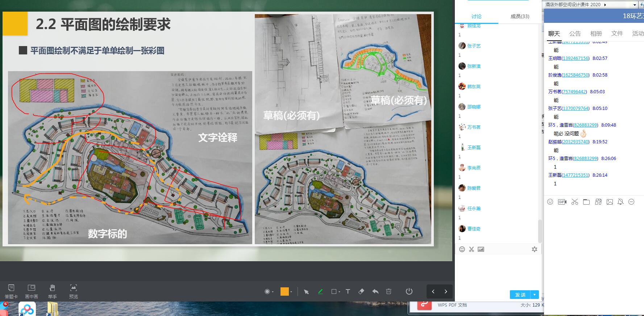The height and width of the screenshot is (316, 644).
Task: Select member 曹佳奇 in the discussion list
Action: pyautogui.click(x=474, y=229)
